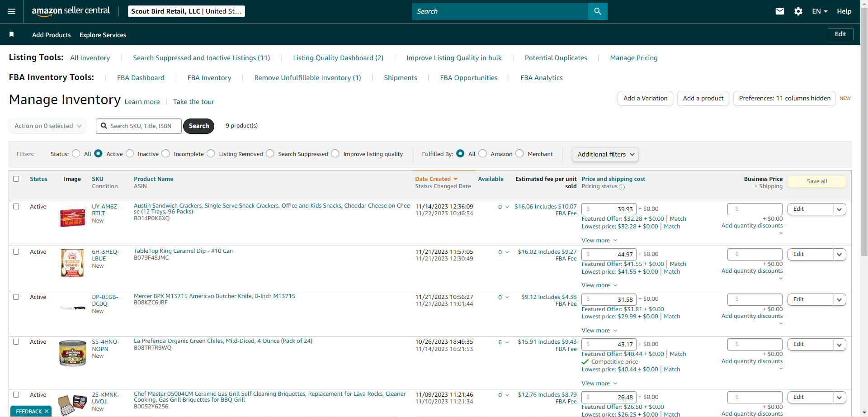Screen dimensions: 868x417
Task: Open Austin Sandwich Crackers product thumbnail
Action: 72,218
